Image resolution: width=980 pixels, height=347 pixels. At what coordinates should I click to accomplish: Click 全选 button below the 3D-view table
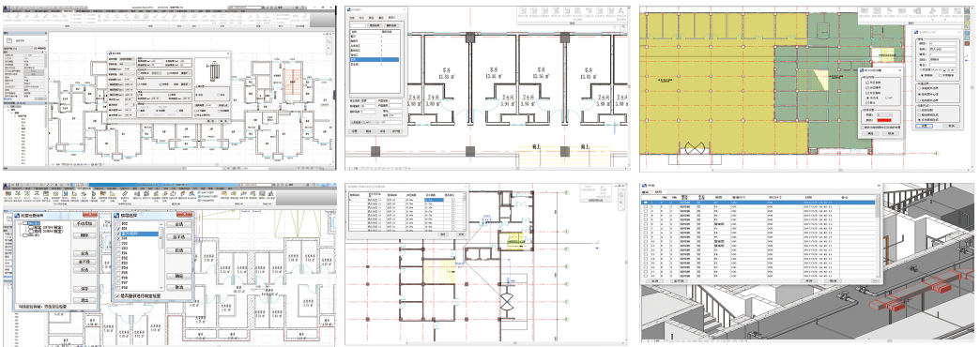point(654,280)
